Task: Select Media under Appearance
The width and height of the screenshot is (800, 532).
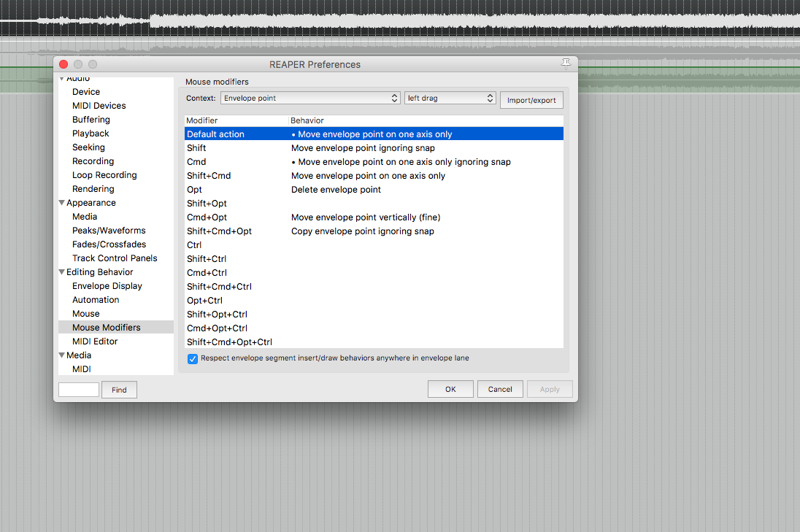Action: tap(85, 216)
